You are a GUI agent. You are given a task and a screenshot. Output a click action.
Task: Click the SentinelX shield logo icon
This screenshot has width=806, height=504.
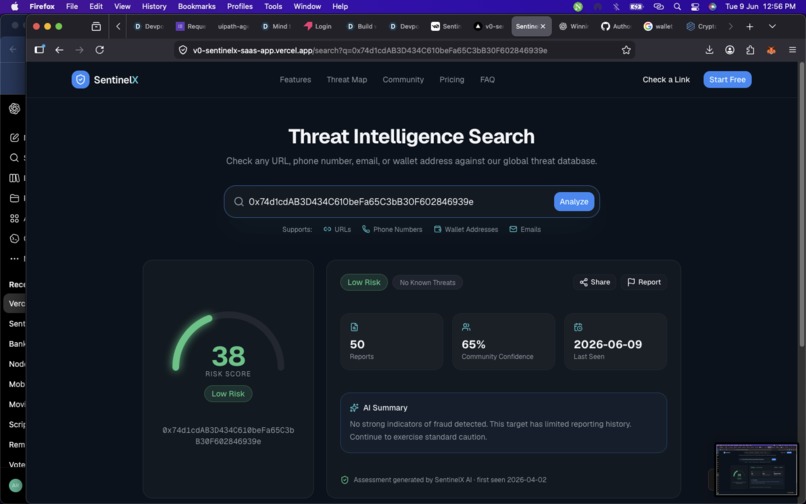(80, 80)
